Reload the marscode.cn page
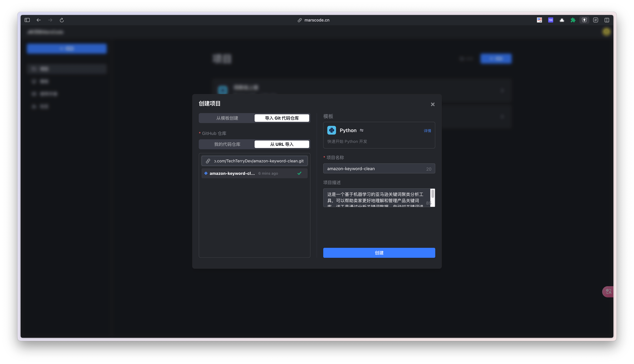Viewport: 634px width, 364px height. click(x=62, y=20)
